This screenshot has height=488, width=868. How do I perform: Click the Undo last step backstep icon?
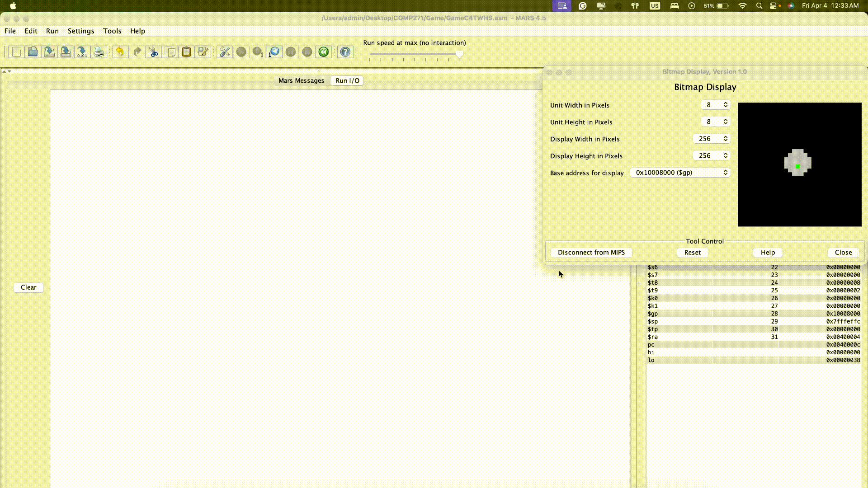pos(274,52)
